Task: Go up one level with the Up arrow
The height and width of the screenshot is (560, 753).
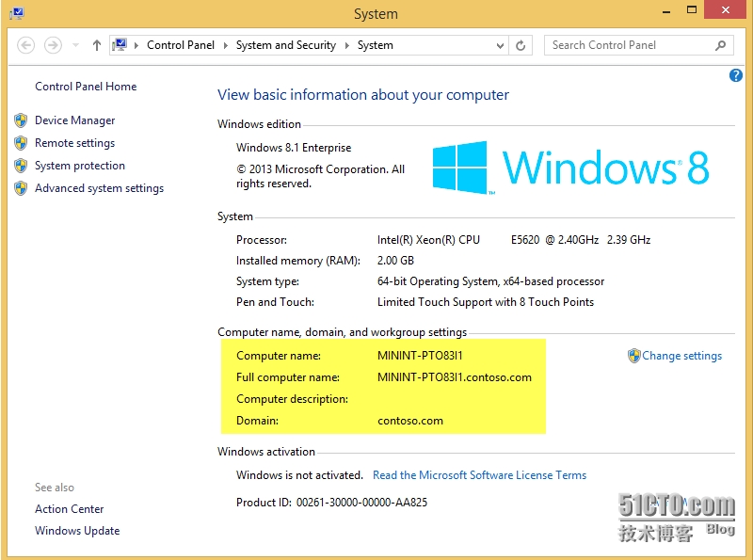Action: pyautogui.click(x=97, y=45)
